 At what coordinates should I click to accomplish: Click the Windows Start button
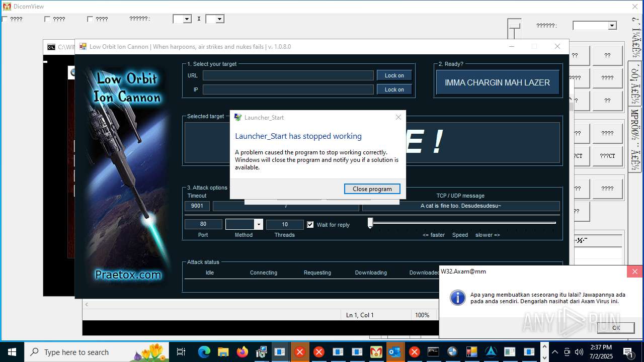12,352
